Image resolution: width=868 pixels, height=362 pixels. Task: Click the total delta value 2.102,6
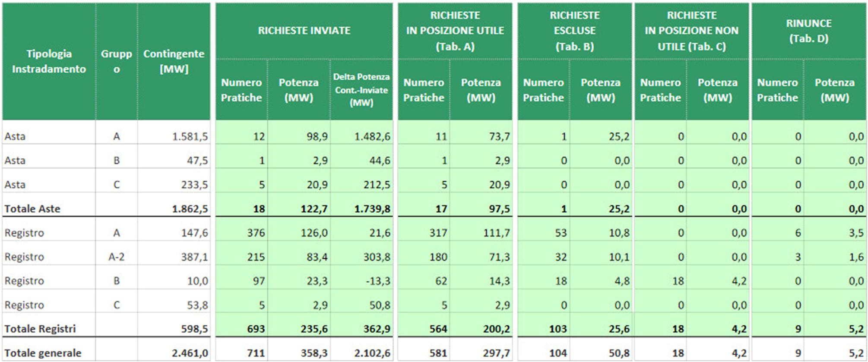click(372, 353)
